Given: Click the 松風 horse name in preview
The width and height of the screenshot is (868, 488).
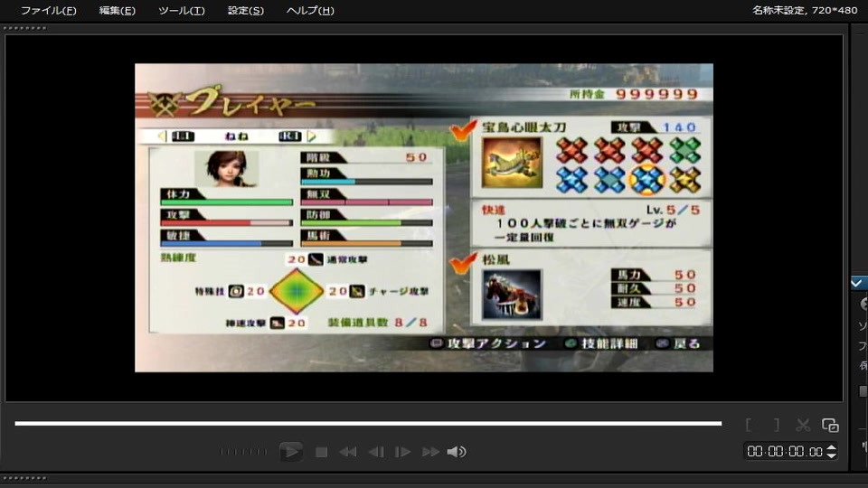Looking at the screenshot, I should click(x=495, y=259).
